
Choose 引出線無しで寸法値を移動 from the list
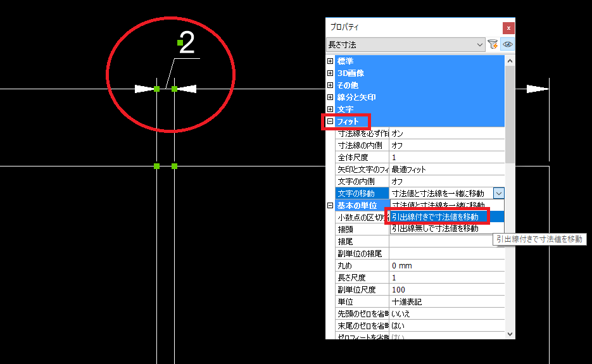click(447, 228)
